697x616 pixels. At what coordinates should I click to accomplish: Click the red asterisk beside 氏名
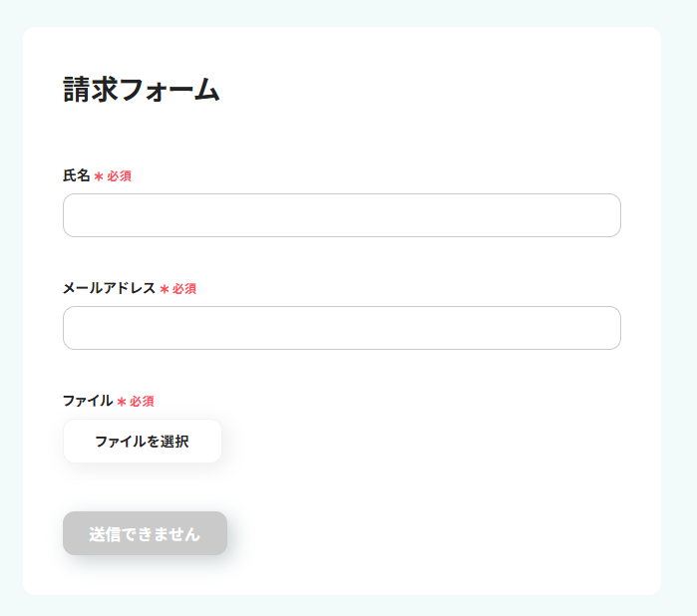click(99, 176)
